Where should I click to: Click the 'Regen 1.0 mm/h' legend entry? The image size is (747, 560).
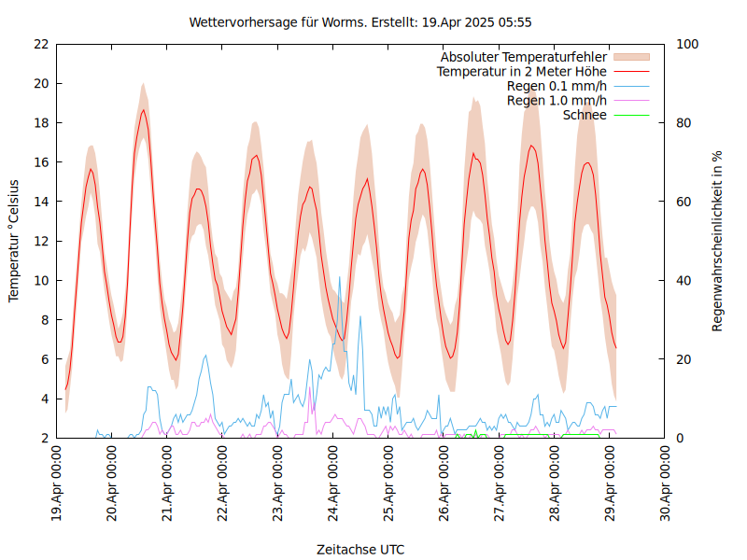[x=557, y=100]
